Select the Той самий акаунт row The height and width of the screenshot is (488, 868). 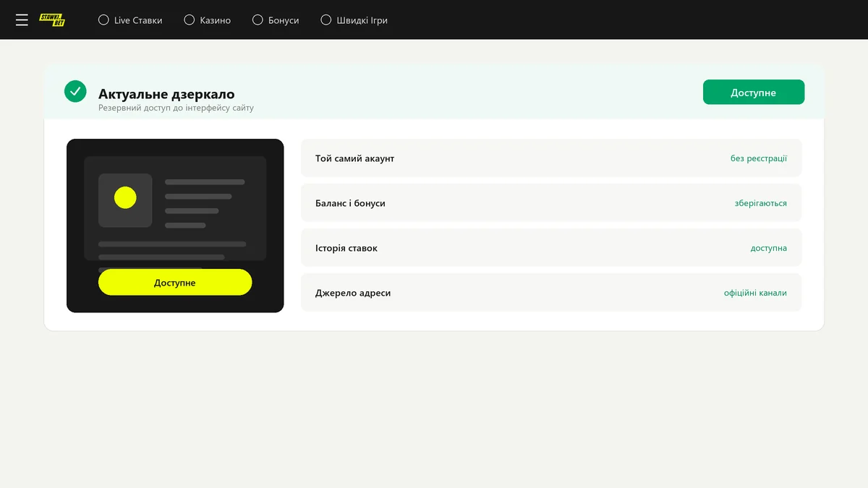point(551,158)
